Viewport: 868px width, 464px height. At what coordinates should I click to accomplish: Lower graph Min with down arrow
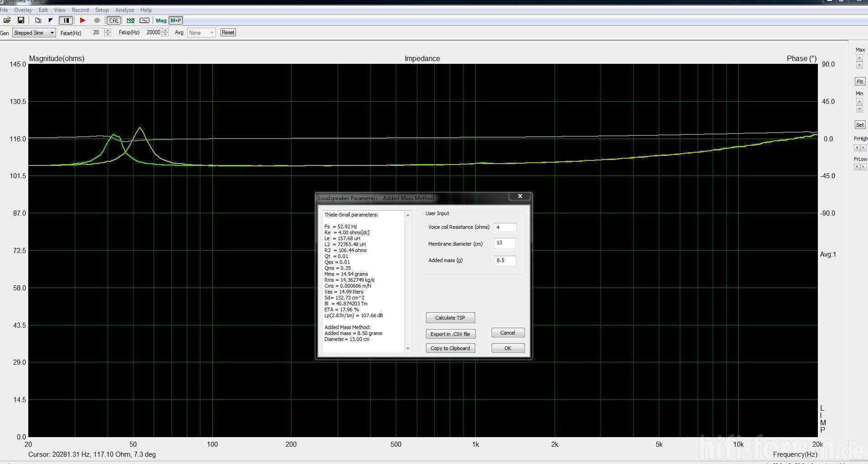tap(859, 109)
